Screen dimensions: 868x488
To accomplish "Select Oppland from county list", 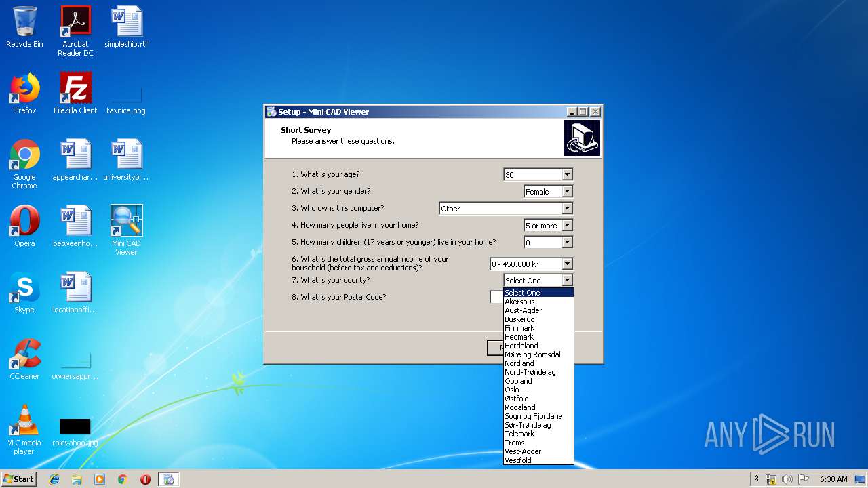I will pyautogui.click(x=538, y=381).
